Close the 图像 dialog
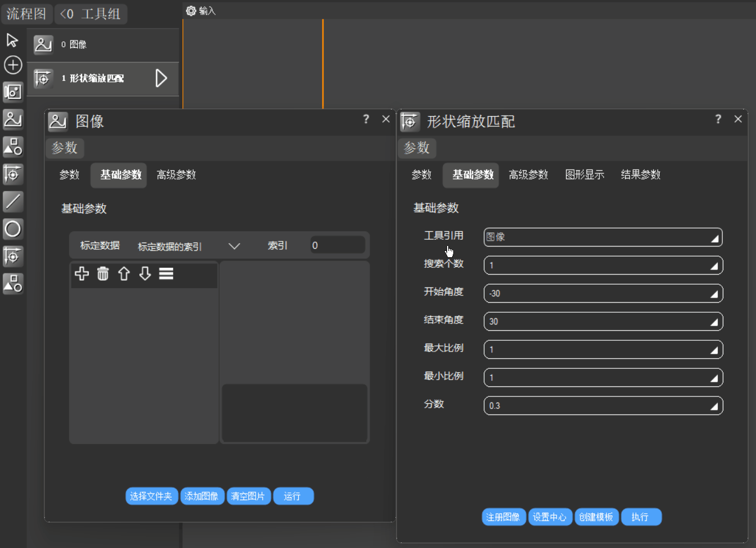The height and width of the screenshot is (548, 756). click(x=386, y=119)
